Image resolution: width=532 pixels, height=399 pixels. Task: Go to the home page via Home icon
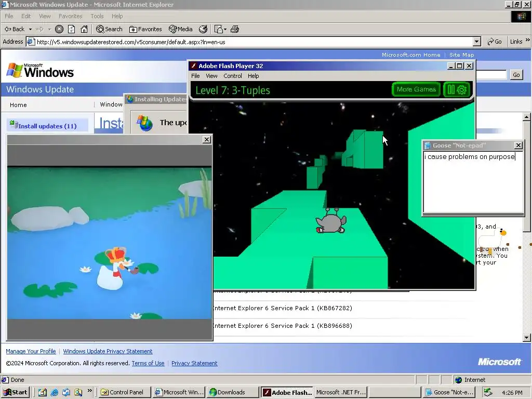(x=84, y=29)
